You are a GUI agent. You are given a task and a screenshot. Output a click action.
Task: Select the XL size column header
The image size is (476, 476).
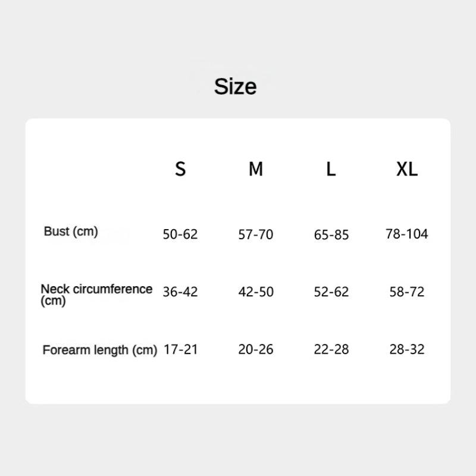point(407,170)
